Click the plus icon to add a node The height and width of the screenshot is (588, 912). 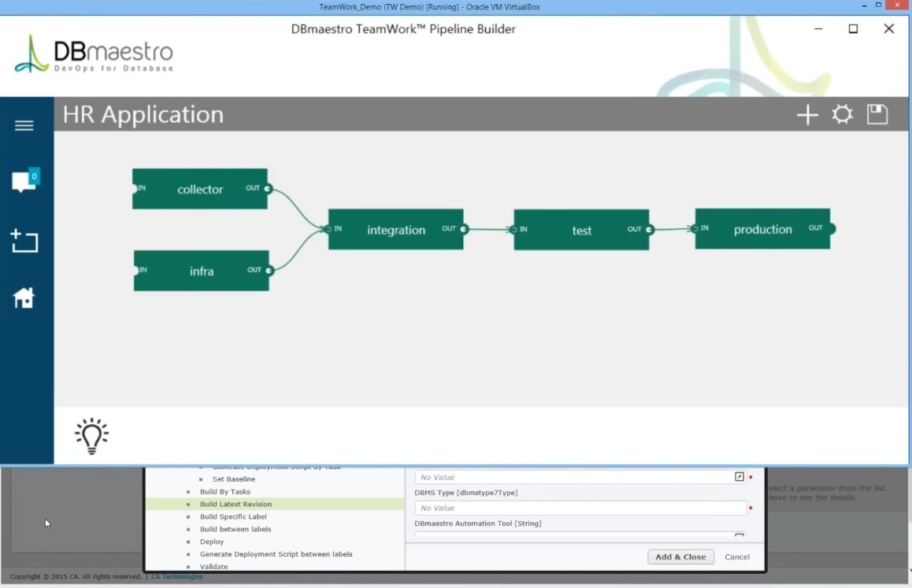pos(807,116)
